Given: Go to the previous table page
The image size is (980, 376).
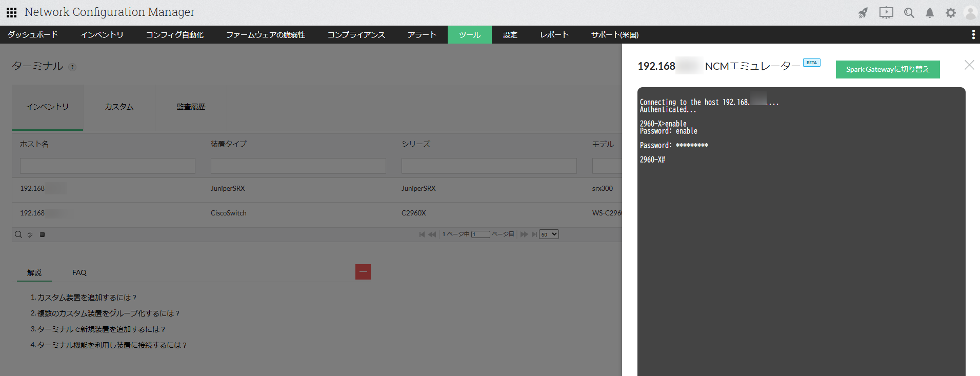Looking at the screenshot, I should (x=432, y=234).
